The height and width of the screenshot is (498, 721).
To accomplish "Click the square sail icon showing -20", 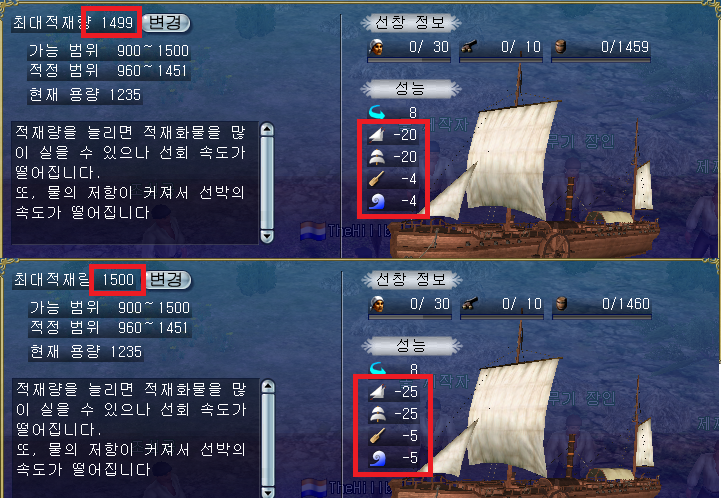I will coord(377,157).
